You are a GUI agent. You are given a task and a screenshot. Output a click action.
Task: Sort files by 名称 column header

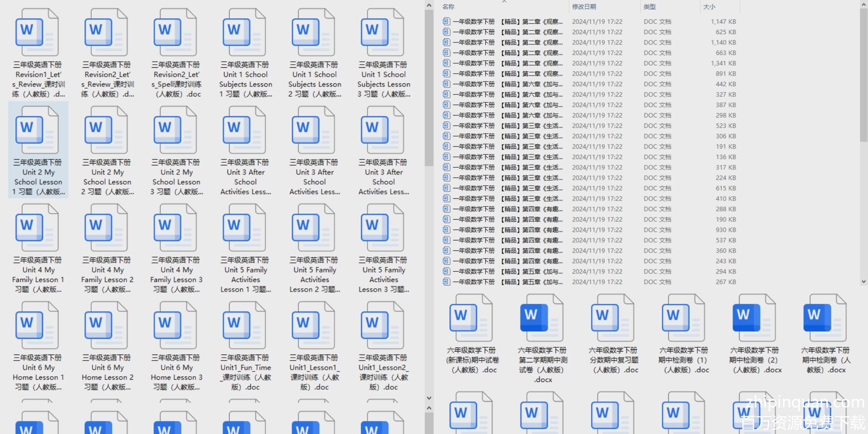(x=449, y=7)
